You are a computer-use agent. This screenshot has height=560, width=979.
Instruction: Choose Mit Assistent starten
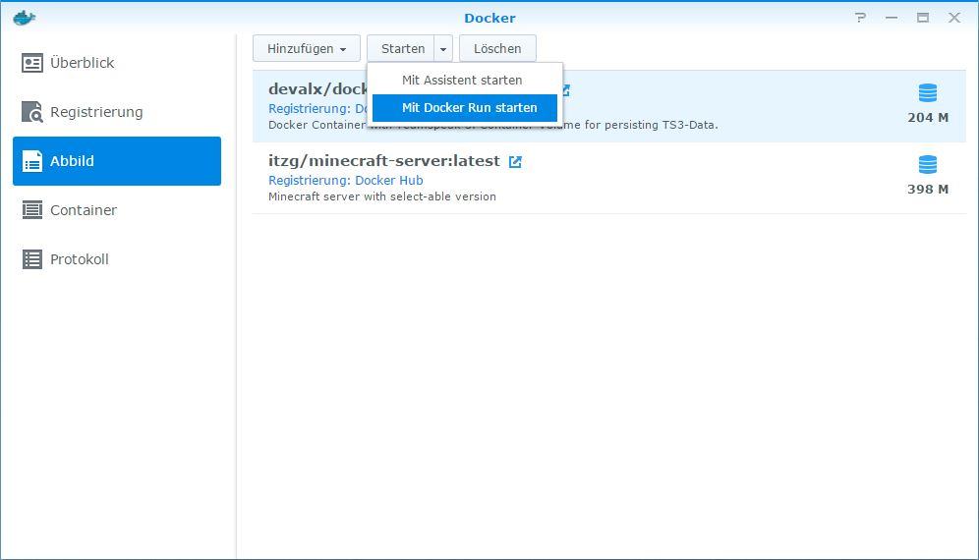pyautogui.click(x=465, y=80)
